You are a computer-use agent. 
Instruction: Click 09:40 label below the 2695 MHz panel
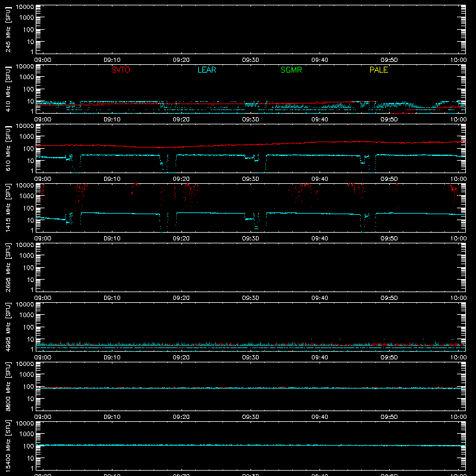[x=320, y=298]
